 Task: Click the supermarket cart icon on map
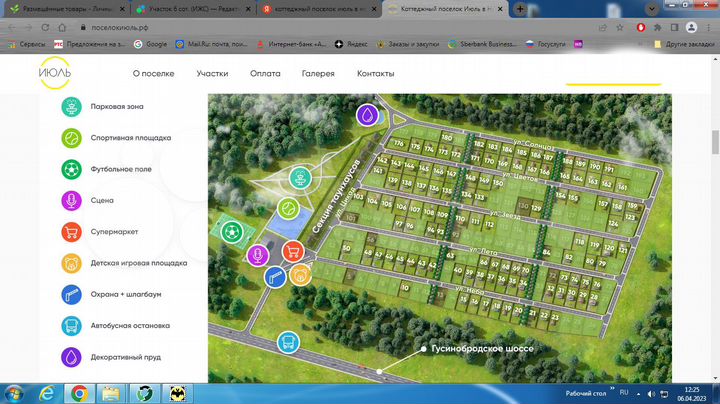coord(275,252)
